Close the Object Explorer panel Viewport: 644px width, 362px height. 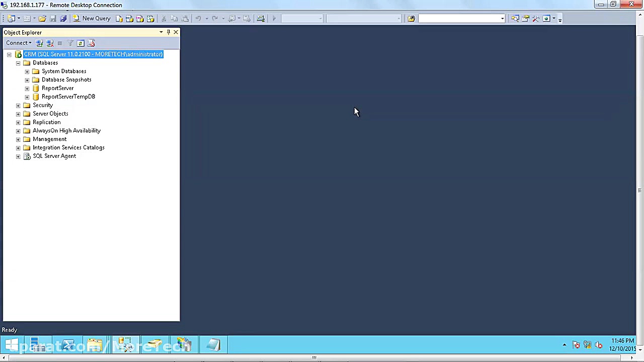176,32
